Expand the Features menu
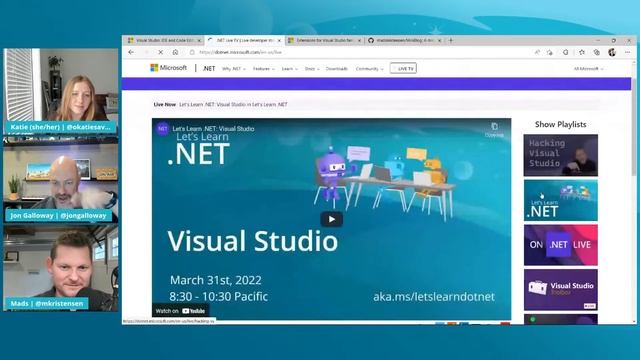This screenshot has height=360, width=640. [264, 69]
